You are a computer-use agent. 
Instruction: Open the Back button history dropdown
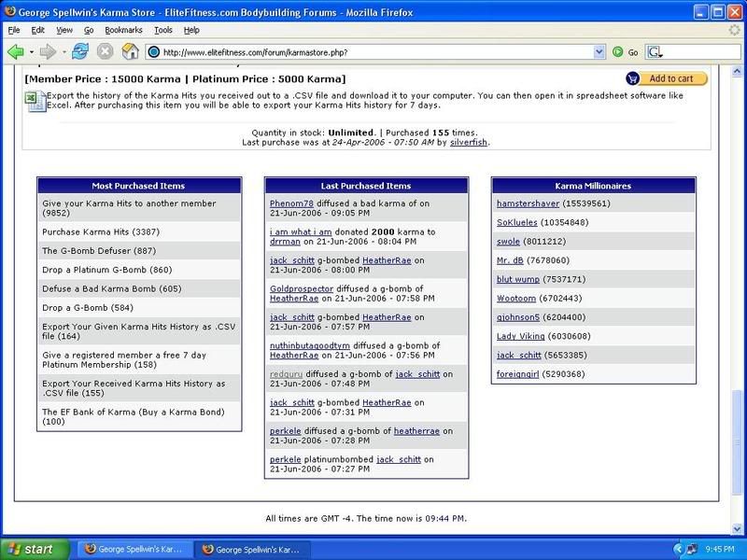(x=31, y=51)
